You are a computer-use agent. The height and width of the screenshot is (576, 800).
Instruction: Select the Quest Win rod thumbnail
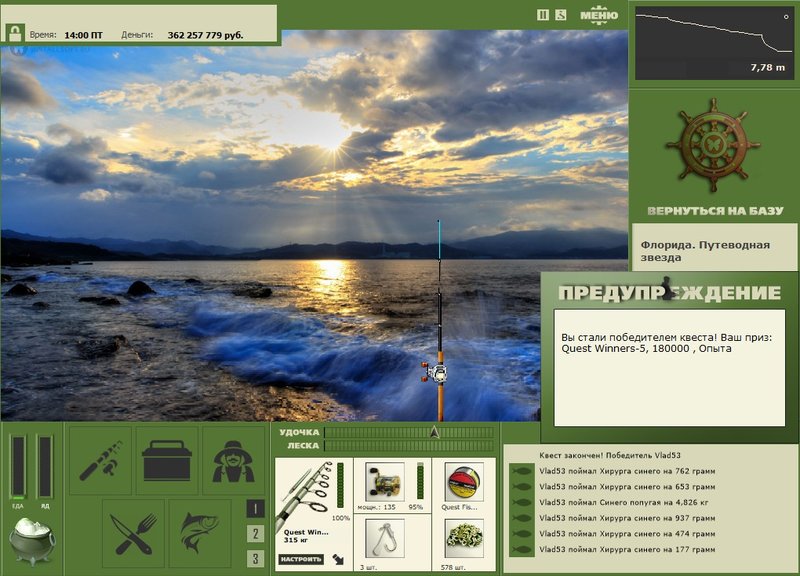pyautogui.click(x=305, y=495)
